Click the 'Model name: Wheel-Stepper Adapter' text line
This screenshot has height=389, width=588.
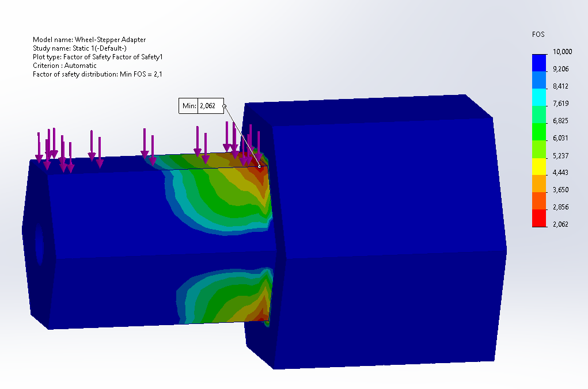(89, 40)
